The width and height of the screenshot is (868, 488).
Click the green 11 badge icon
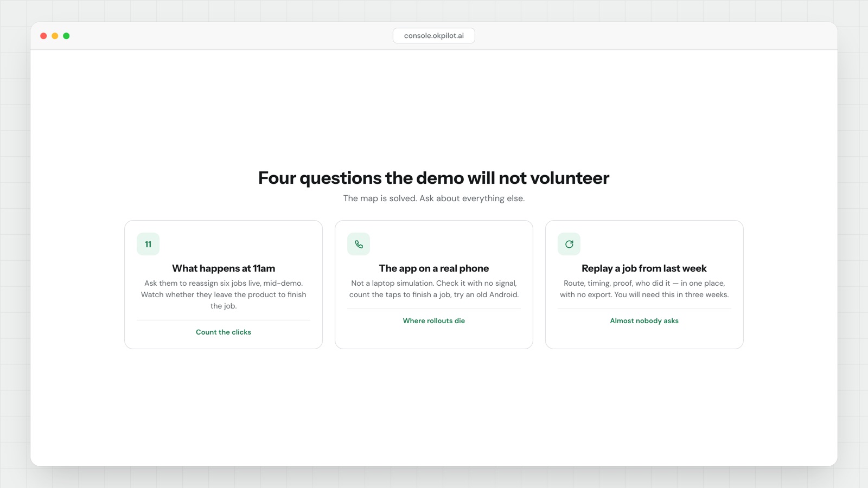(148, 244)
